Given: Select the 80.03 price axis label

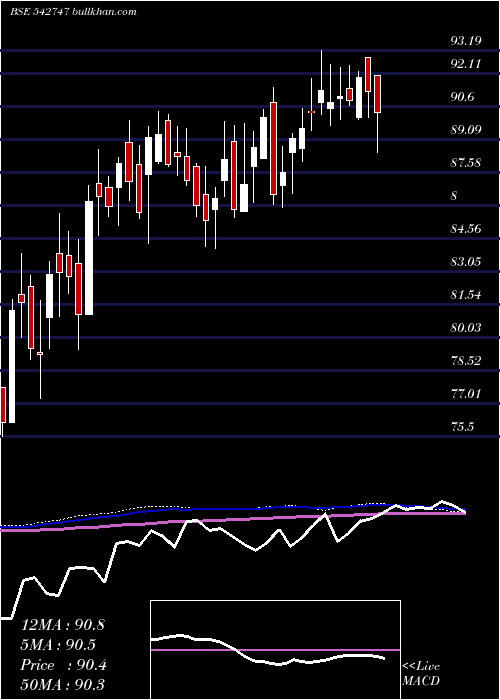Looking at the screenshot, I should [x=466, y=328].
